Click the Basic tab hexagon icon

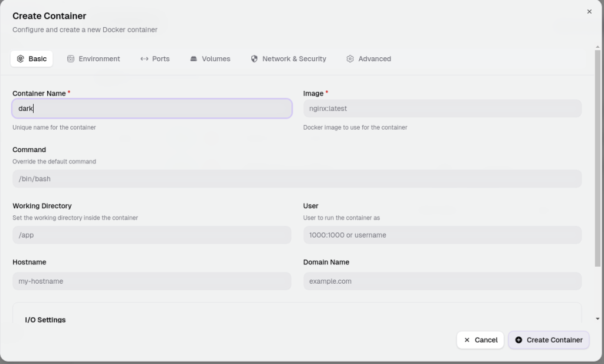tap(21, 59)
